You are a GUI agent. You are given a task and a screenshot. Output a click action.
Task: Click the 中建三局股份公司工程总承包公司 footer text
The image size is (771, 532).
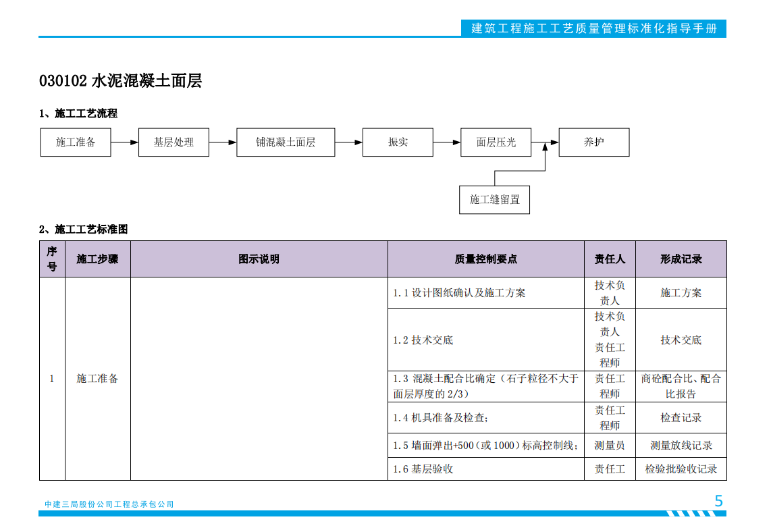[109, 503]
